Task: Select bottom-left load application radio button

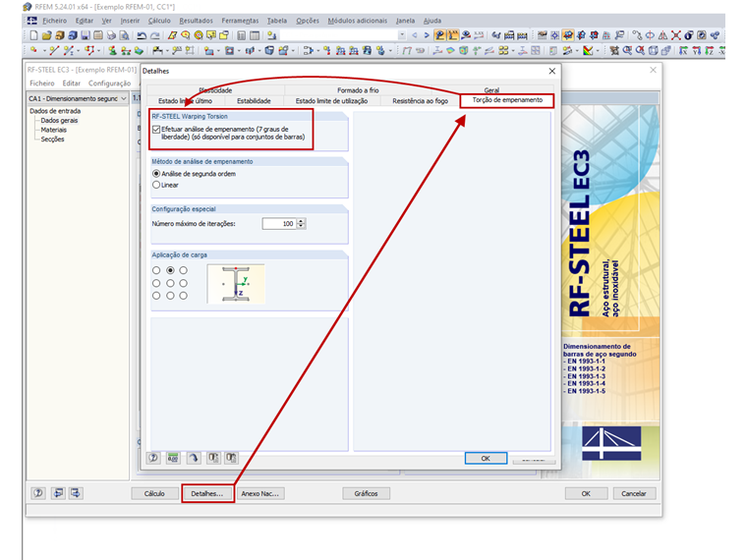Action: (x=156, y=296)
